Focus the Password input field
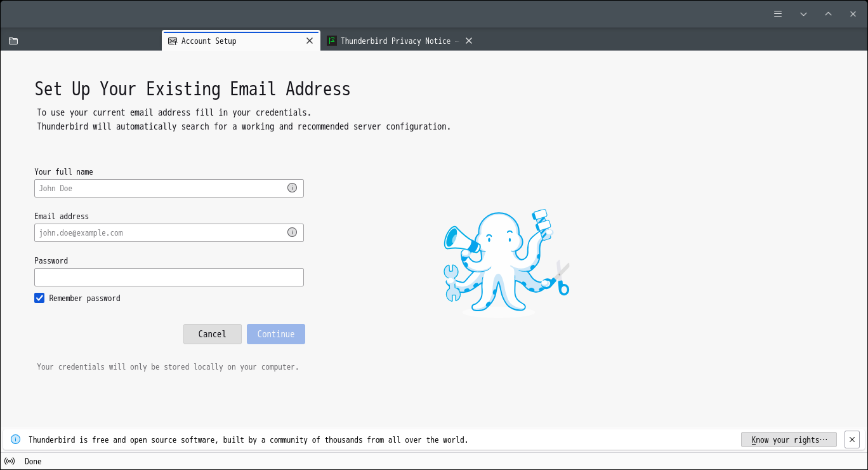 169,277
